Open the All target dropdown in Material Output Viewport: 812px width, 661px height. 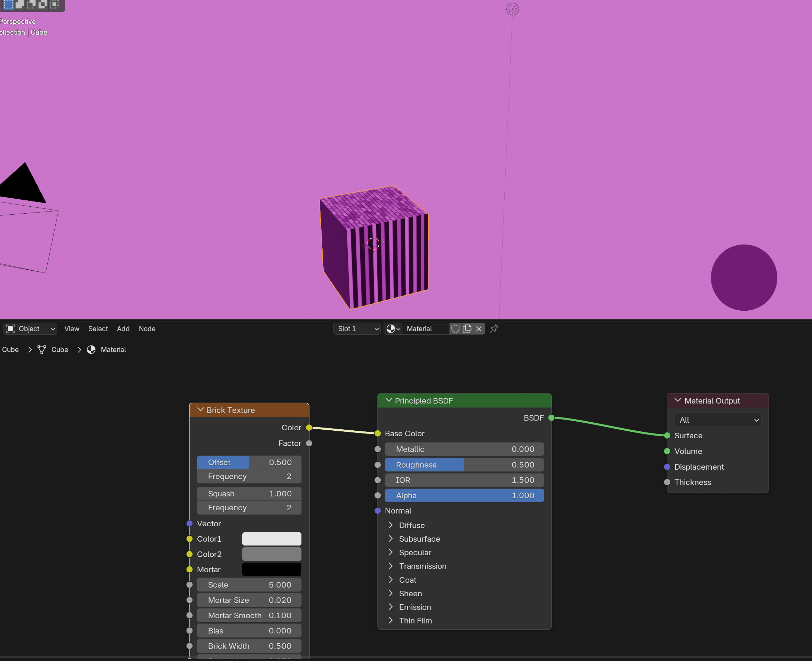click(718, 420)
